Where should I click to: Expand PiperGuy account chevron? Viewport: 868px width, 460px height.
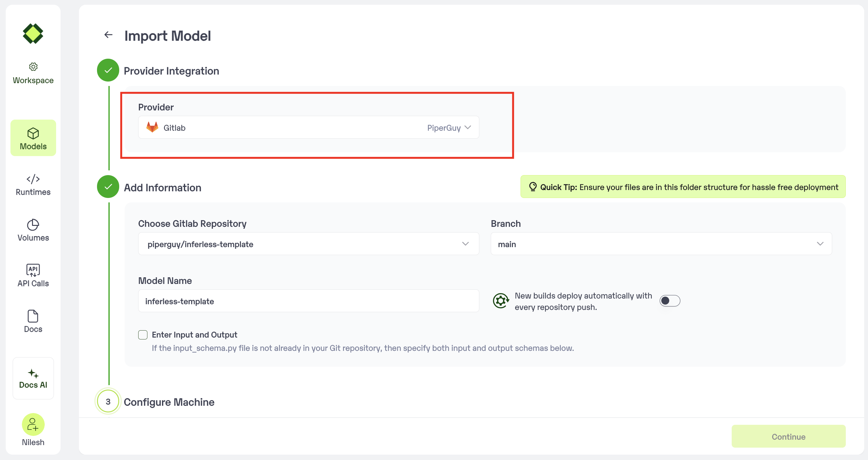468,128
